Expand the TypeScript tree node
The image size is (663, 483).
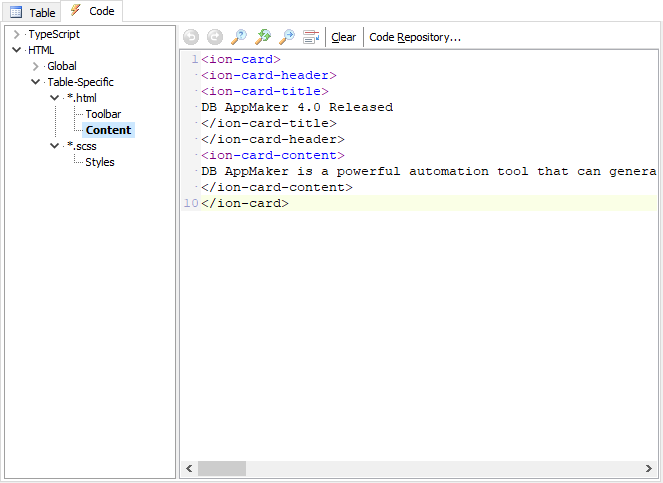pyautogui.click(x=16, y=34)
